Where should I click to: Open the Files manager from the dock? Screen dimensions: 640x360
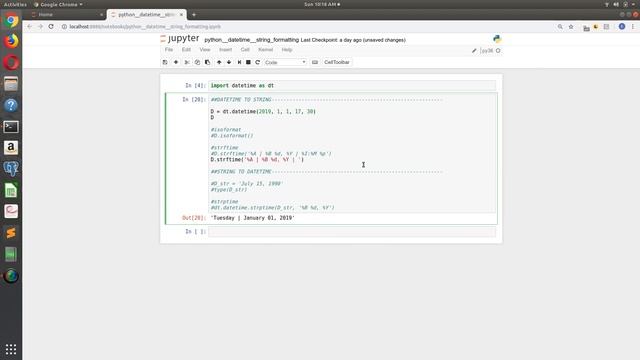[x=11, y=84]
